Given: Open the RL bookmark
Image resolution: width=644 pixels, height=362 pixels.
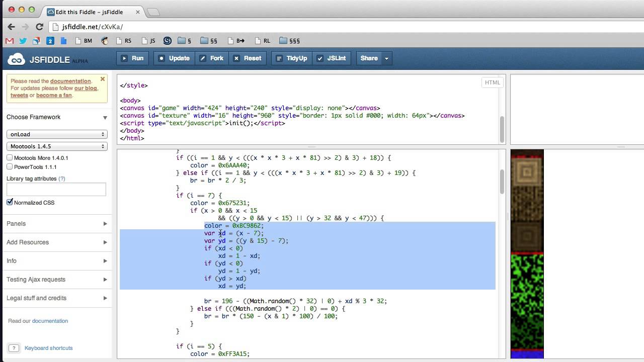Looking at the screenshot, I should point(263,41).
